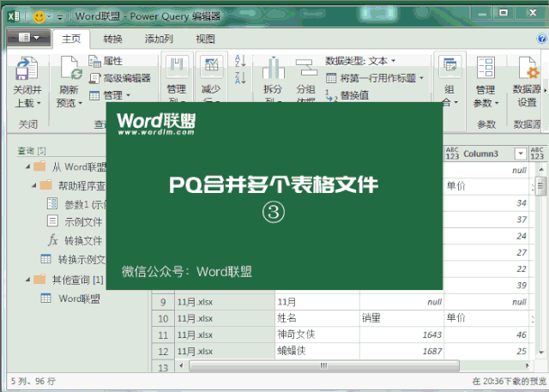This screenshot has width=549, height=392.
Task: Select the 转换文件 function query
Action: pyautogui.click(x=75, y=240)
